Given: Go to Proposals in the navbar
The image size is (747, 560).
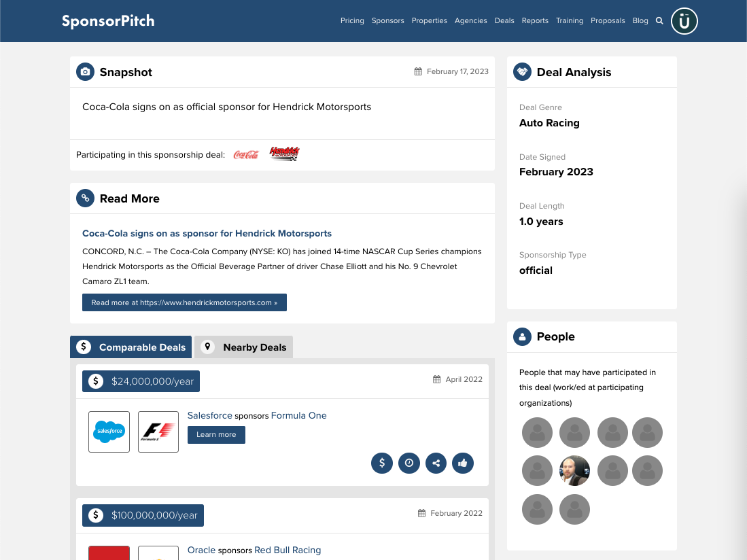Looking at the screenshot, I should (x=608, y=20).
